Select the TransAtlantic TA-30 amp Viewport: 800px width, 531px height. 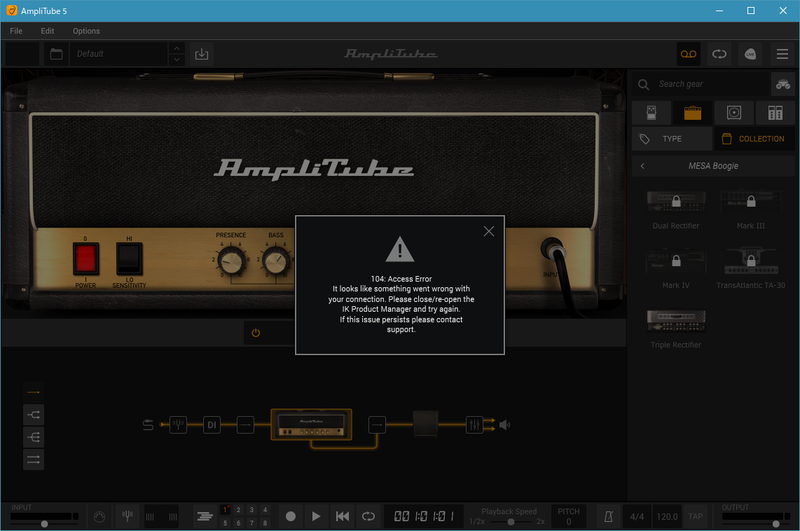pyautogui.click(x=751, y=261)
